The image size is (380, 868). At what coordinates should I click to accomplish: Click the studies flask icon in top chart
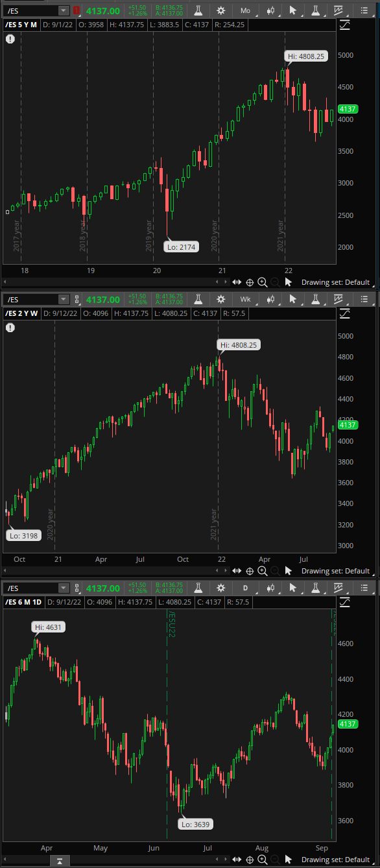[198, 10]
